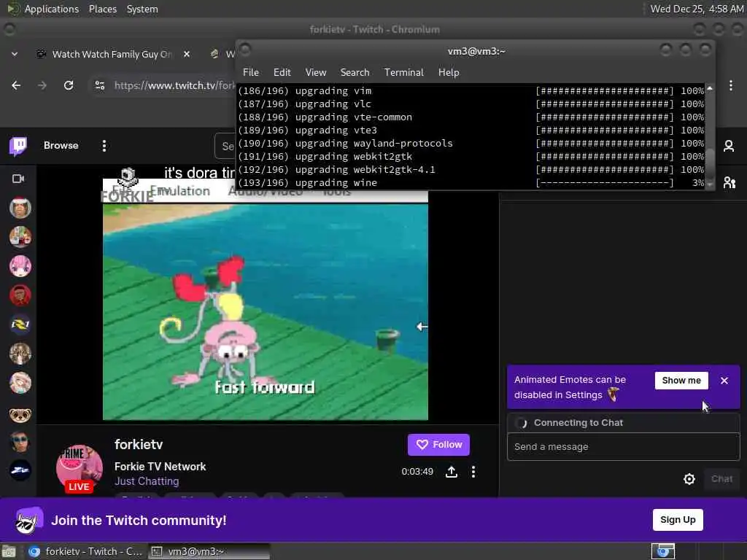
Task: Click the Sign Up button
Action: tap(678, 519)
